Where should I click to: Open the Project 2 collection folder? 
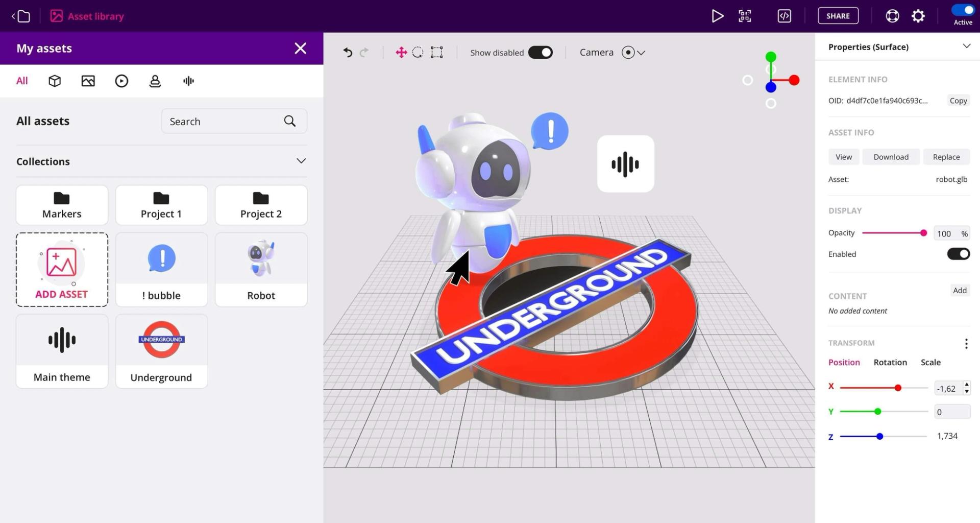[x=261, y=205]
